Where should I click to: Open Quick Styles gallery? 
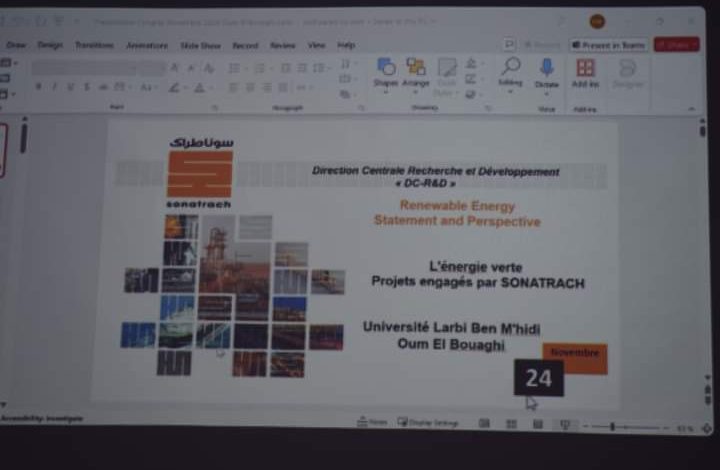pyautogui.click(x=446, y=76)
